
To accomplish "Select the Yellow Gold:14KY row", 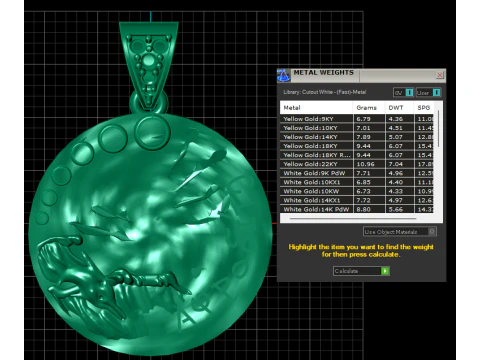I will pyautogui.click(x=357, y=137).
